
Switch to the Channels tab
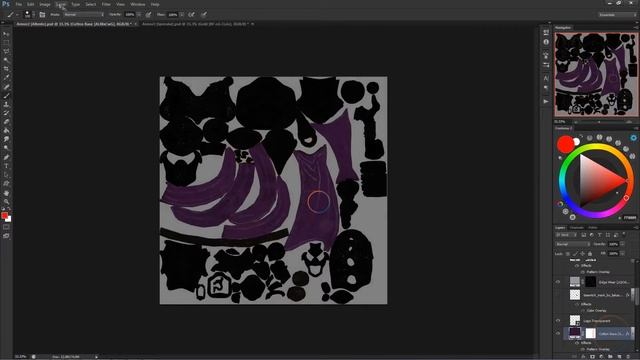tap(577, 228)
